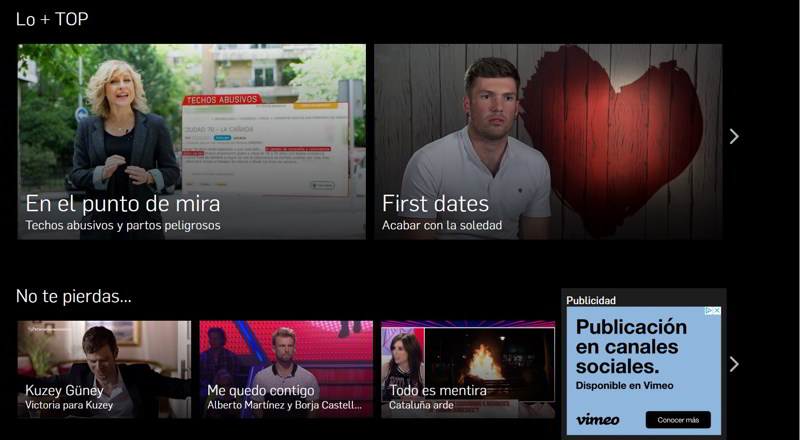Click the AdChoices triangle icon on the ad
This screenshot has height=440, width=800.
(707, 312)
